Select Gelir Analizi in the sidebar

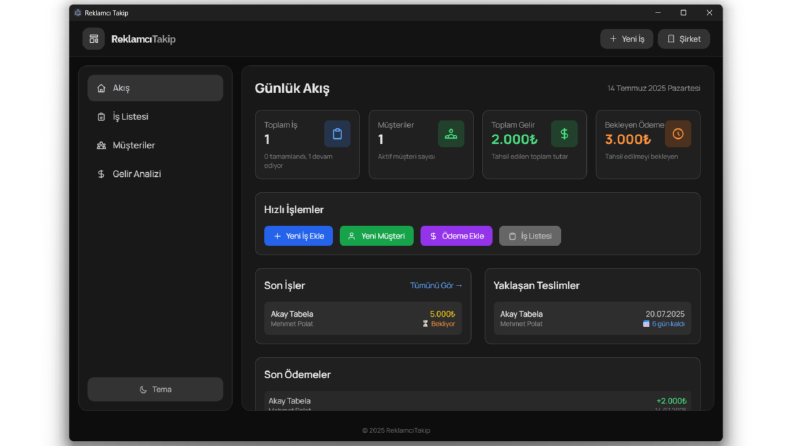pyautogui.click(x=155, y=174)
